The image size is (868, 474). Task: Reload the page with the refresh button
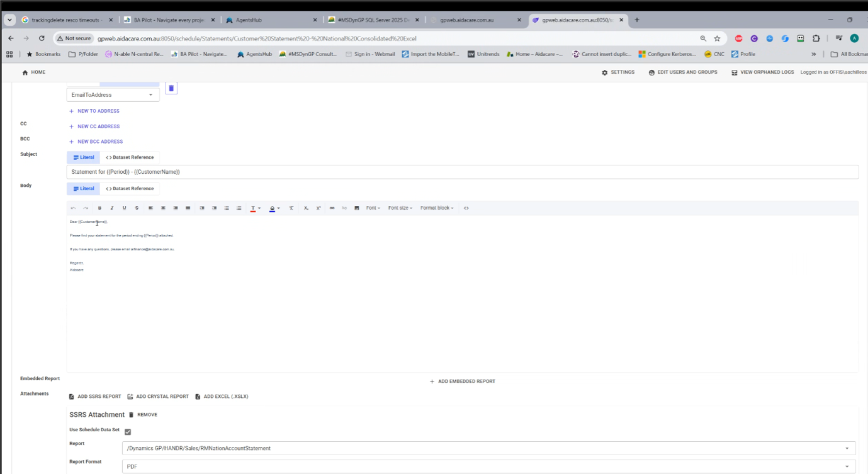(x=42, y=38)
